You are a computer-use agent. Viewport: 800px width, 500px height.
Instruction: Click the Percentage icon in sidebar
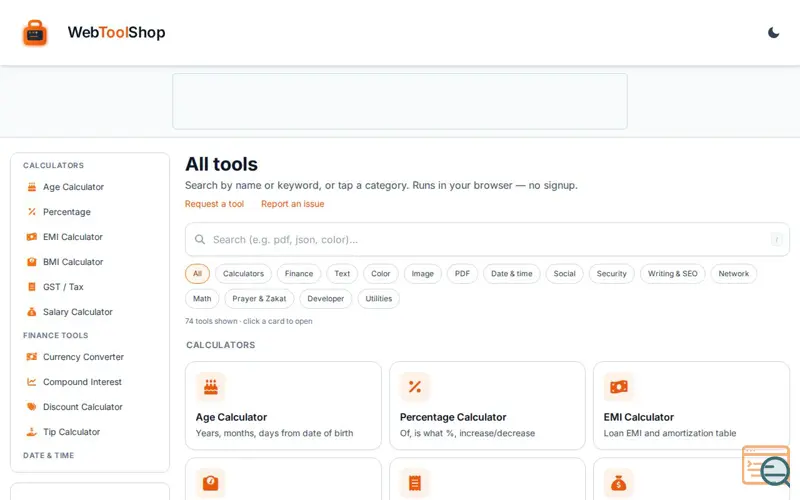pyautogui.click(x=32, y=212)
